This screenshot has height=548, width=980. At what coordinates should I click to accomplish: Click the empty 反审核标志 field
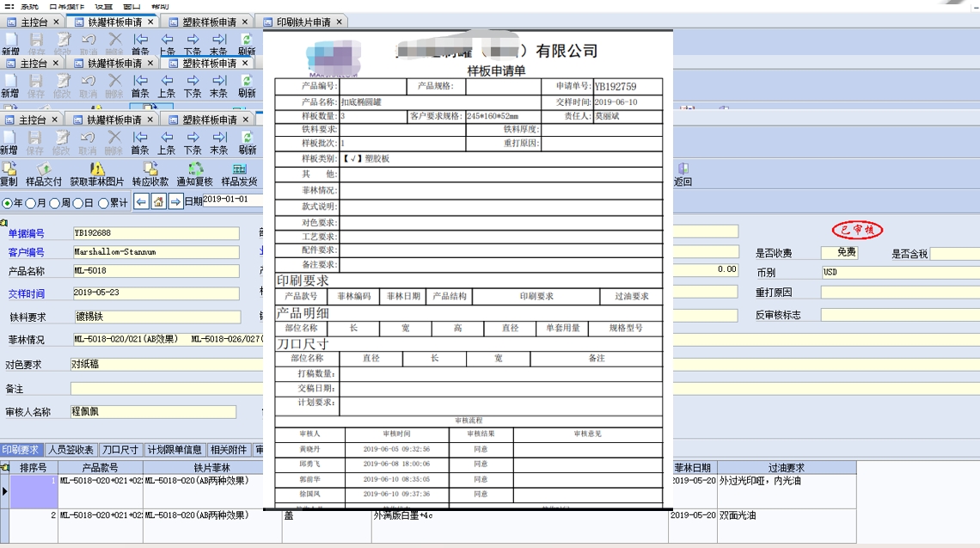click(x=901, y=315)
